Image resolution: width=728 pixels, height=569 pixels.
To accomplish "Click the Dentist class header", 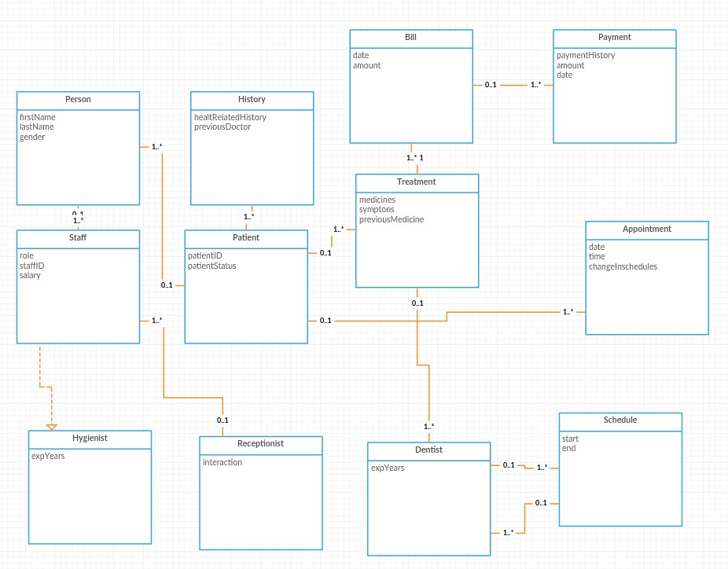I will [428, 450].
